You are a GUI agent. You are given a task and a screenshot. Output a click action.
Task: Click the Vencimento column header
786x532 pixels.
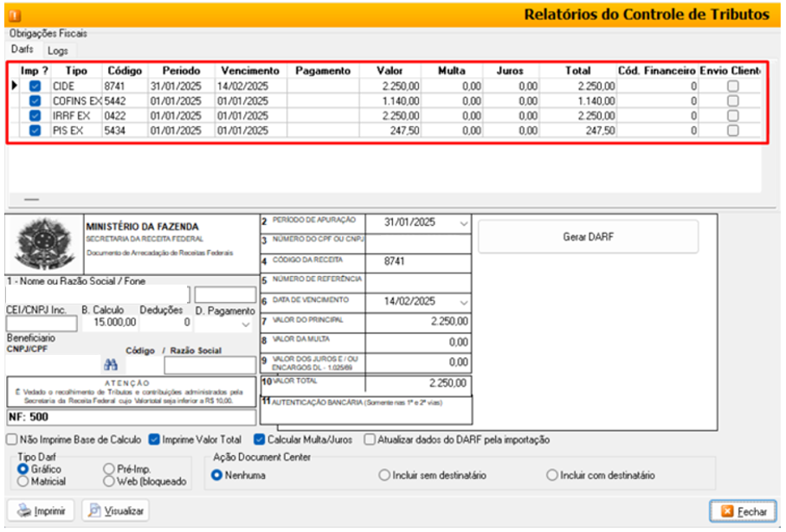[x=250, y=71]
